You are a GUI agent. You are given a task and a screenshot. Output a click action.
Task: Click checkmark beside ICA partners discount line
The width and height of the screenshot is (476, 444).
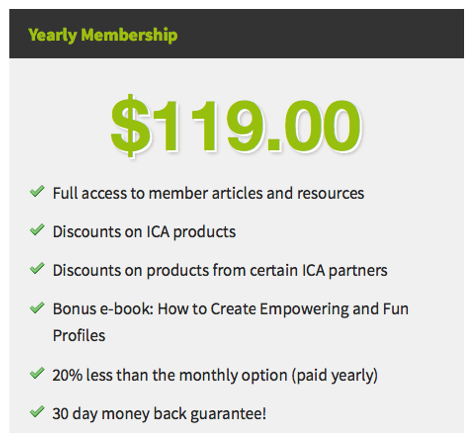pyautogui.click(x=37, y=268)
